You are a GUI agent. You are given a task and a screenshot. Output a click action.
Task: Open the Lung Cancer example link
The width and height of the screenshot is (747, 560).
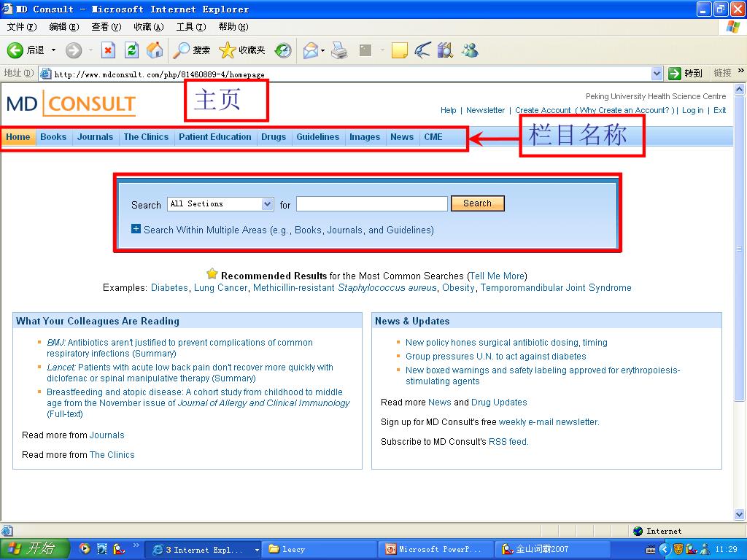coord(220,287)
